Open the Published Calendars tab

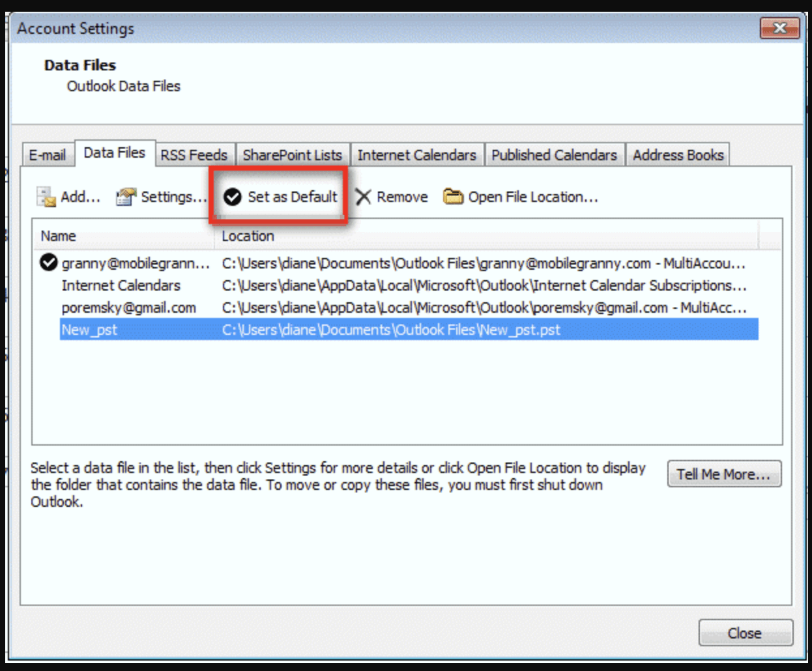pos(555,155)
